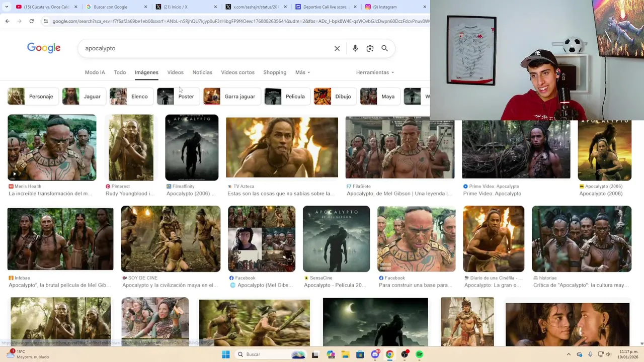
Task: Expand the Más dropdown menu
Action: (302, 72)
